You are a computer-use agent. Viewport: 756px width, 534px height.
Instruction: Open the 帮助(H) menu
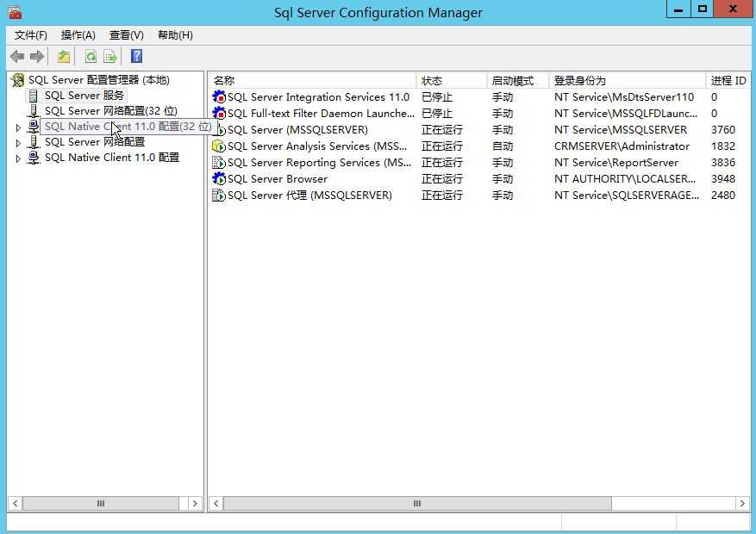(x=175, y=35)
